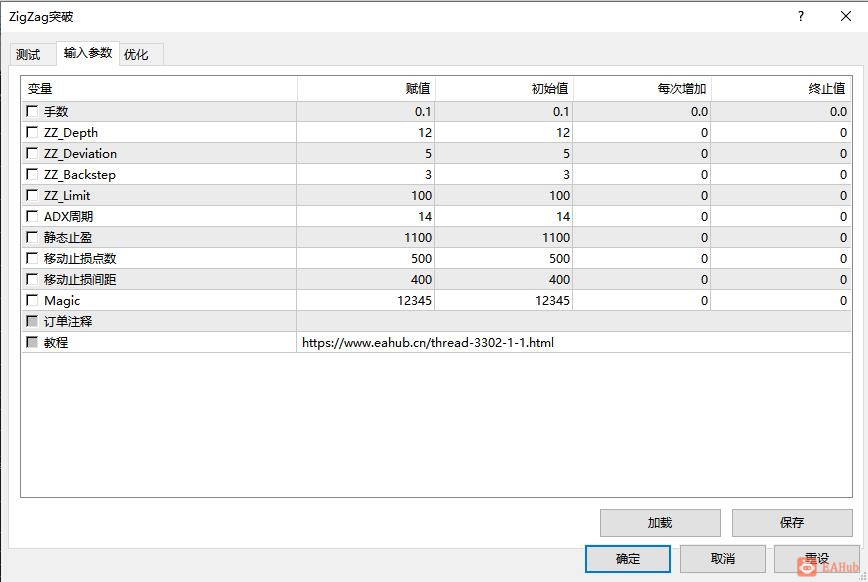This screenshot has height=582, width=868.
Task: Select the 移动止损点数 赋值 cell 500
Action: tap(366, 259)
